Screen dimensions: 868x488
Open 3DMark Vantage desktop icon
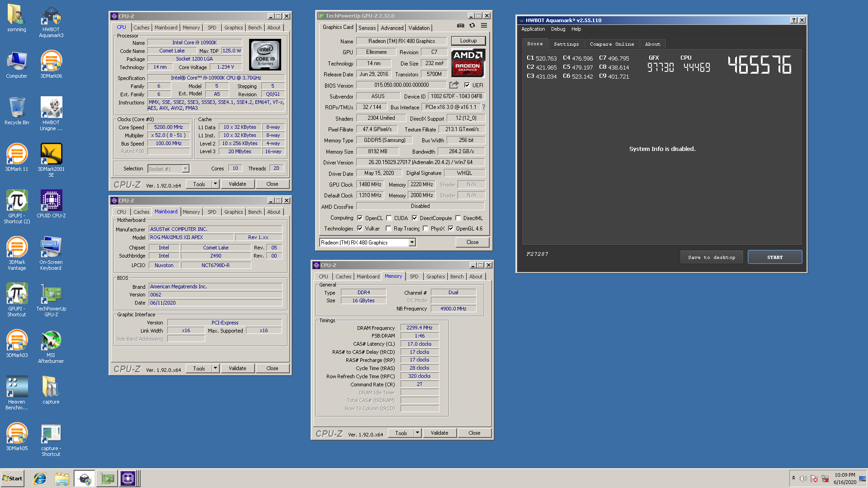click(x=17, y=253)
